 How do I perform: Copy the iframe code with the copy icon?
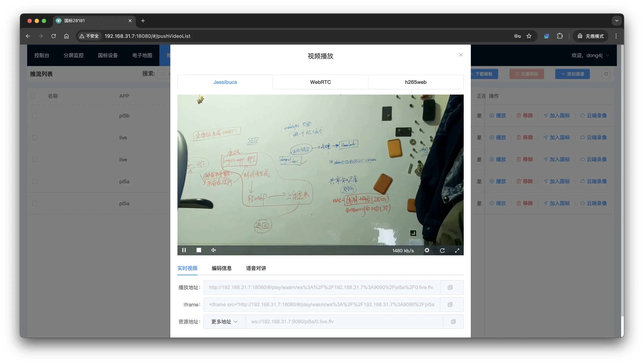click(x=450, y=305)
